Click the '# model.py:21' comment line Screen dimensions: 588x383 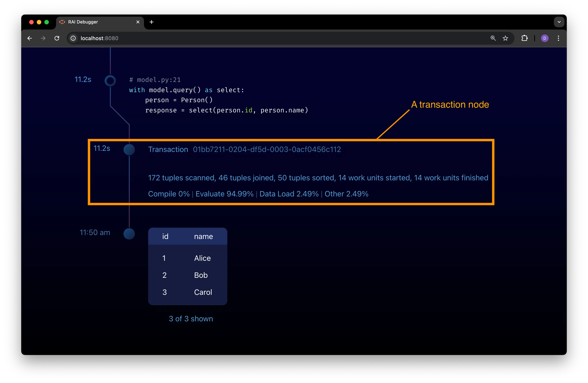pos(155,80)
